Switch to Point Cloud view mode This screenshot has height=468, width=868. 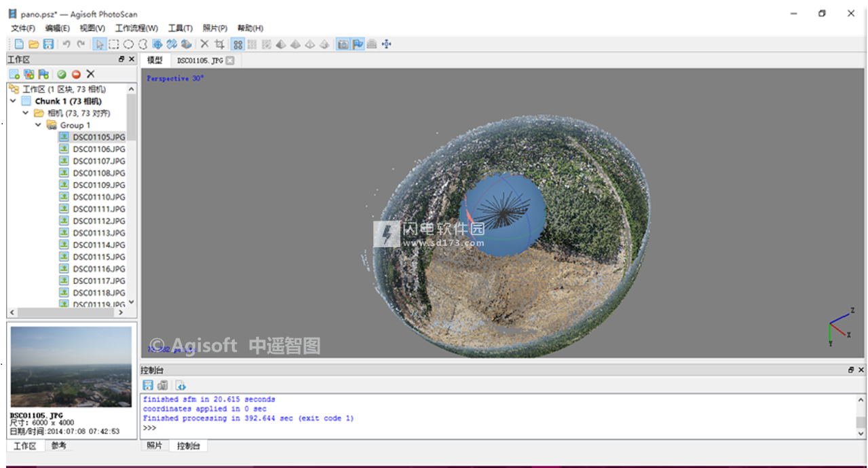(238, 44)
